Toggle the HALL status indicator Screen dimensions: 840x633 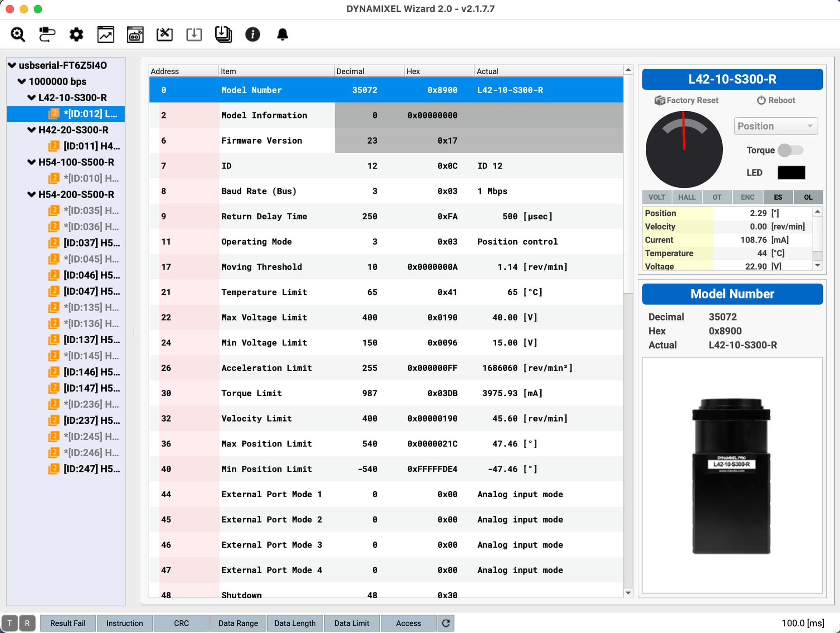click(x=687, y=197)
